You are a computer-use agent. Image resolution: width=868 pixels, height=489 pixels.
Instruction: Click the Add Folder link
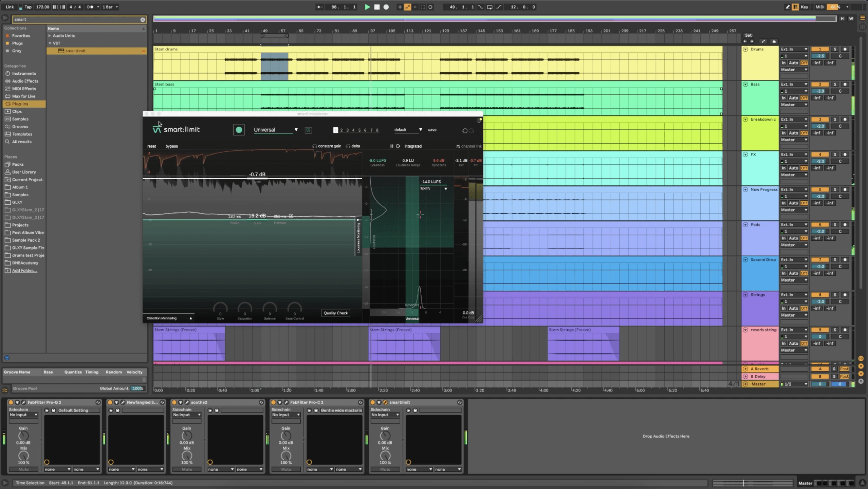(x=24, y=271)
